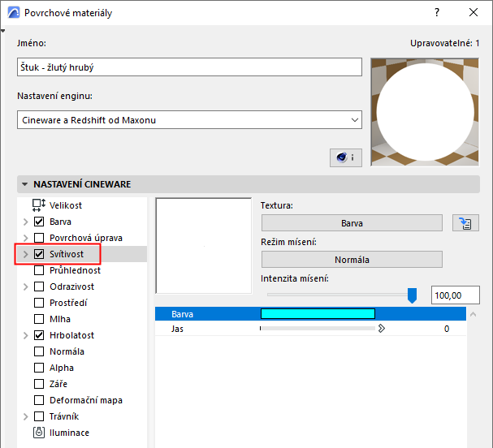Select the Iluminace label
The height and width of the screenshot is (448, 493).
tap(69, 433)
